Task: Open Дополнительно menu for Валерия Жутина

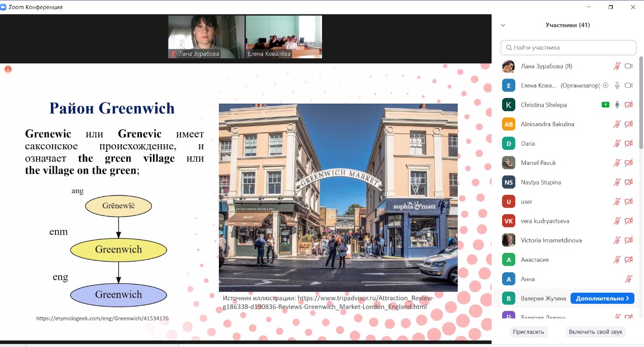Action: [x=602, y=299]
